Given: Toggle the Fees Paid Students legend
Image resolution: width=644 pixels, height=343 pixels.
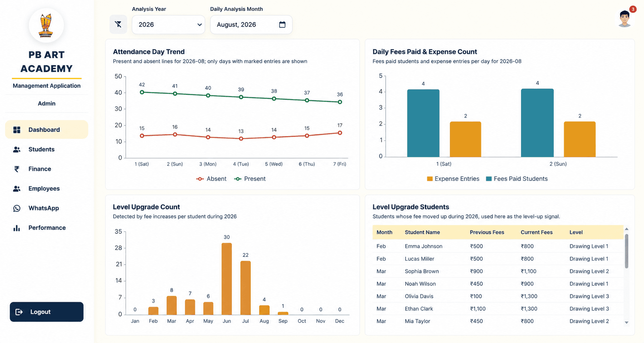Looking at the screenshot, I should [517, 179].
